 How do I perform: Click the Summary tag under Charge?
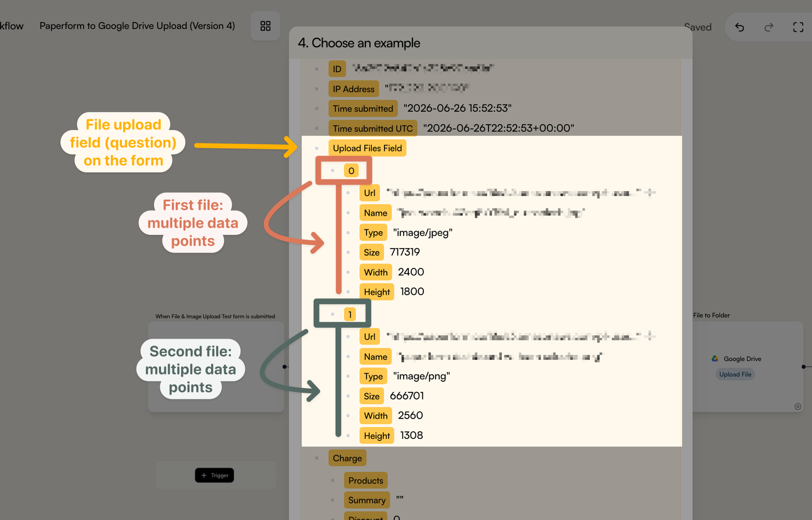click(x=367, y=500)
